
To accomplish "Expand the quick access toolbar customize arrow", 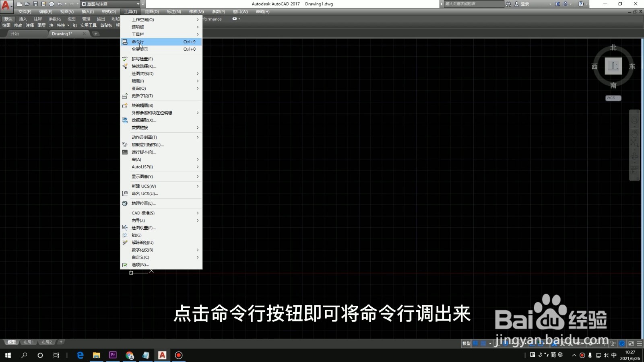I will click(x=143, y=4).
